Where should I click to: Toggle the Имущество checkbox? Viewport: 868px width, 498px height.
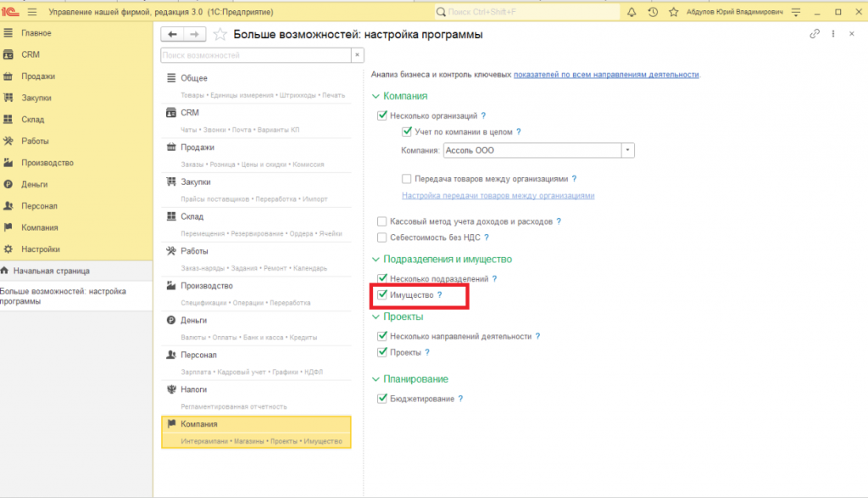(x=382, y=294)
